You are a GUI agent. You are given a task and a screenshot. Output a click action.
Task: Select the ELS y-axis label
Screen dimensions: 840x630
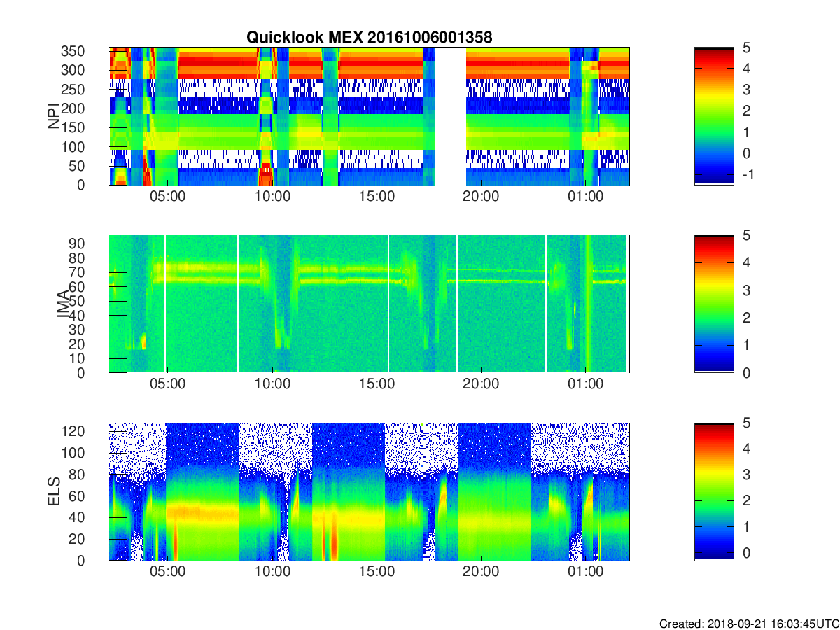point(54,492)
